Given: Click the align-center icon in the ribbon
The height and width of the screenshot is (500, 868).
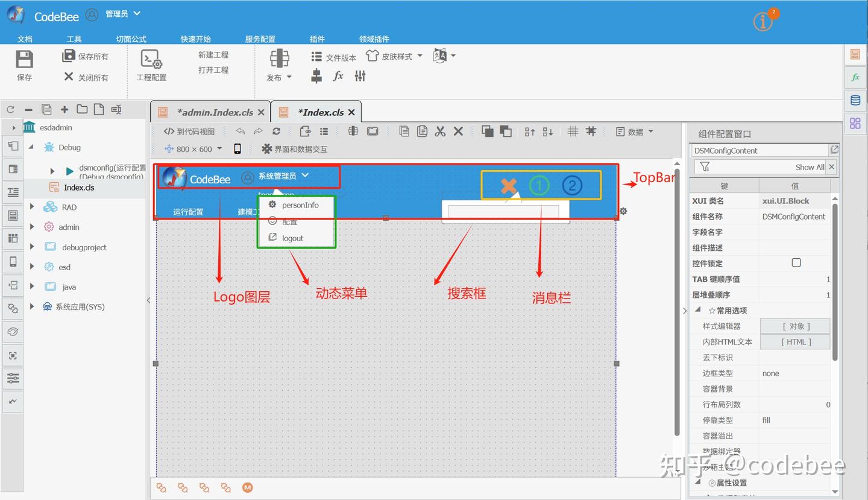Looking at the screenshot, I should [316, 76].
